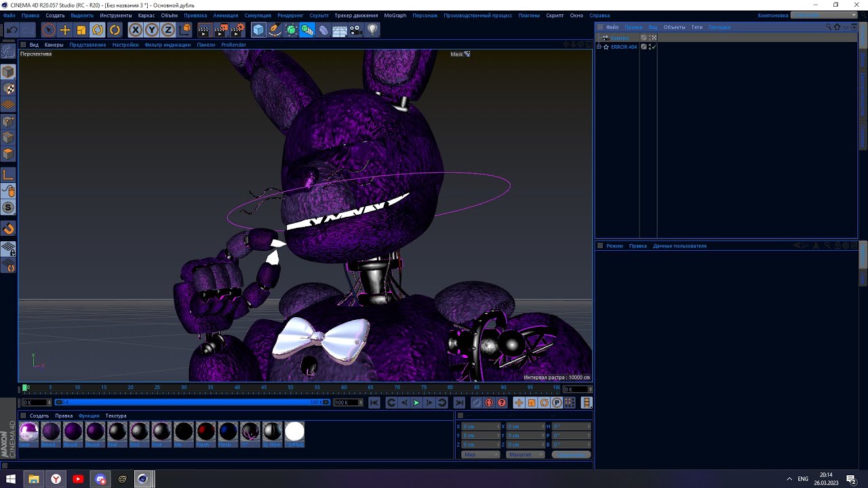Select the Move tool
The width and height of the screenshot is (868, 488).
(x=65, y=30)
